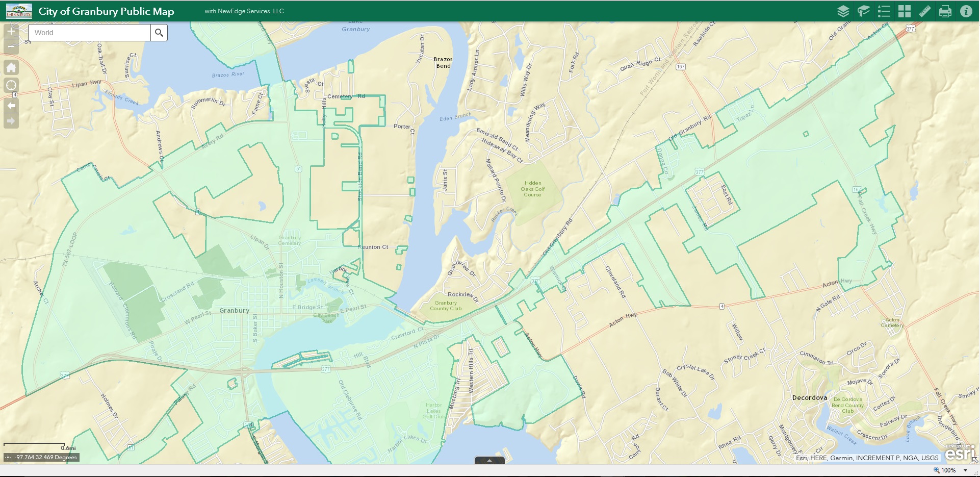Image resolution: width=980 pixels, height=477 pixels.
Task: Go forward to next map extent
Action: coord(11,121)
